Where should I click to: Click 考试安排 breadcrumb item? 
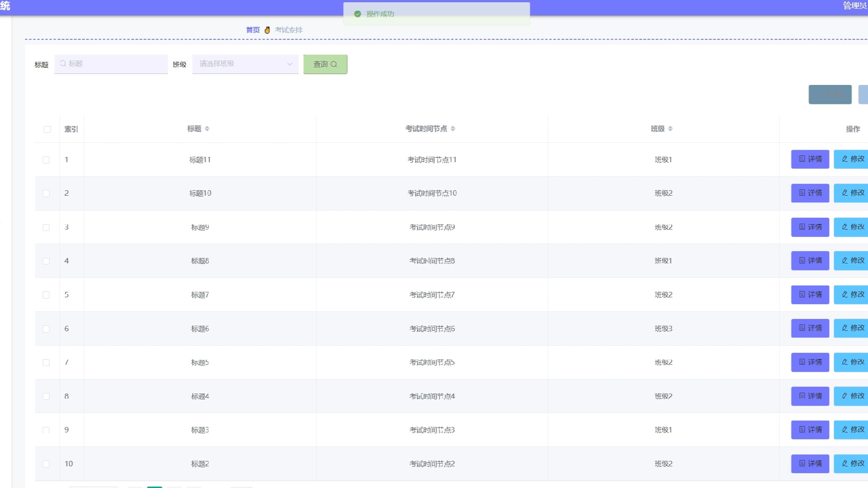288,30
